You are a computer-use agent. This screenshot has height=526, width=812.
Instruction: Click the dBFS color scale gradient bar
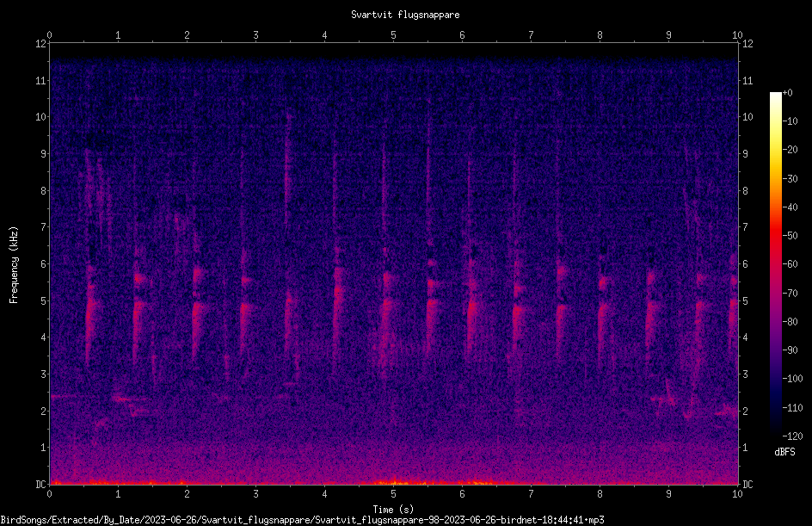click(x=775, y=263)
